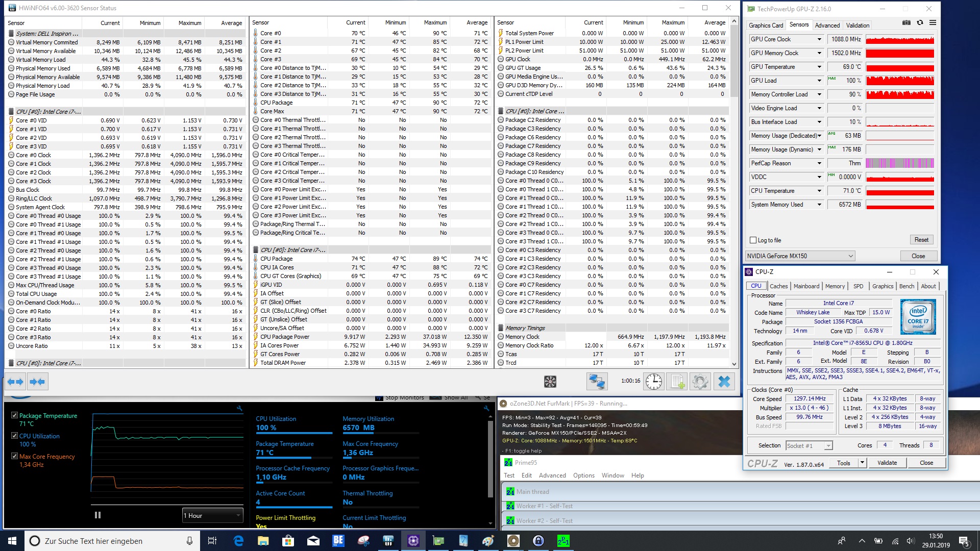Viewport: 980px width, 551px height.
Task: Click GPU-Z refresh arrows icon
Action: (920, 23)
